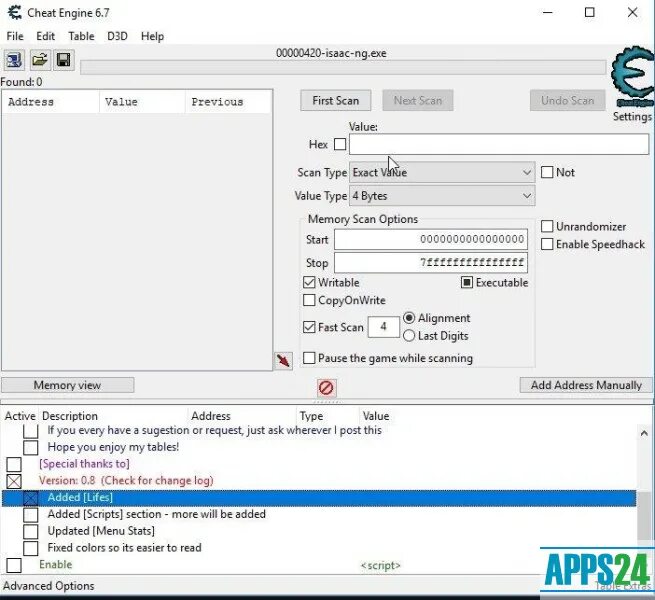The width and height of the screenshot is (655, 600).
Task: Open the Scan Type dropdown
Action: coord(442,172)
